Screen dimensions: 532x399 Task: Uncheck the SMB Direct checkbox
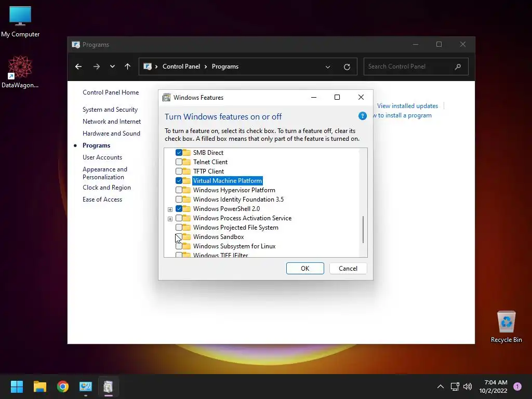coord(179,153)
